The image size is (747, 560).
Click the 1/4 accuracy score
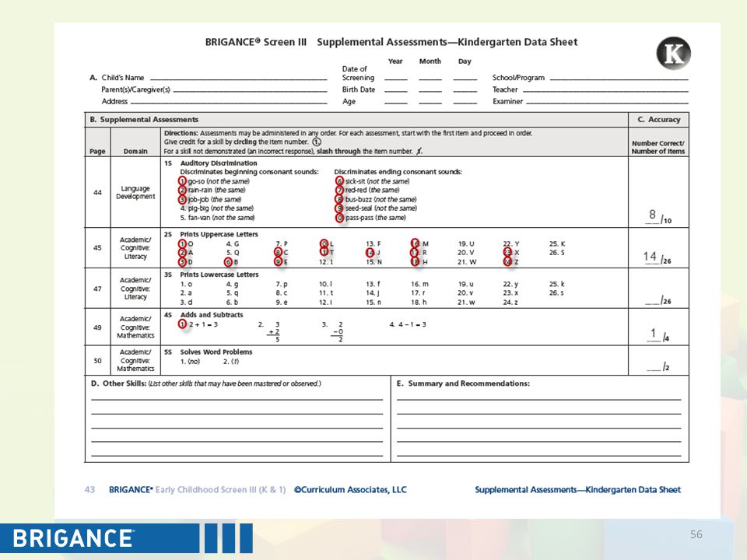[x=658, y=334]
